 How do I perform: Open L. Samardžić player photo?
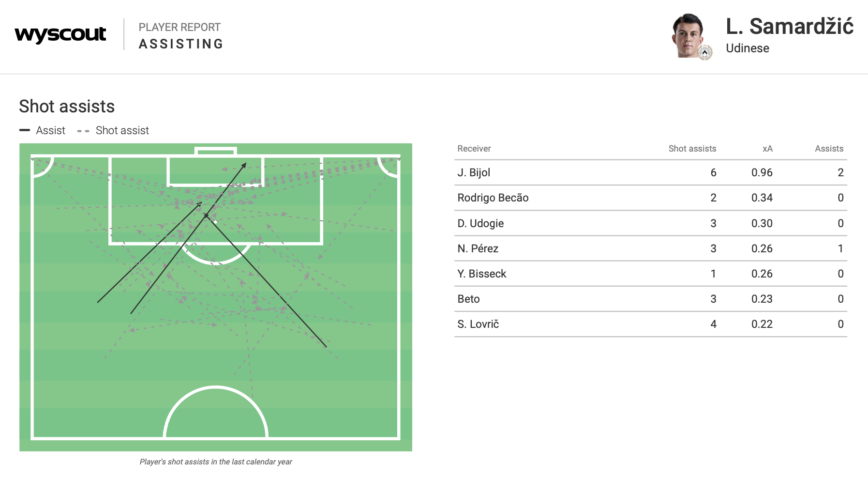click(x=688, y=35)
